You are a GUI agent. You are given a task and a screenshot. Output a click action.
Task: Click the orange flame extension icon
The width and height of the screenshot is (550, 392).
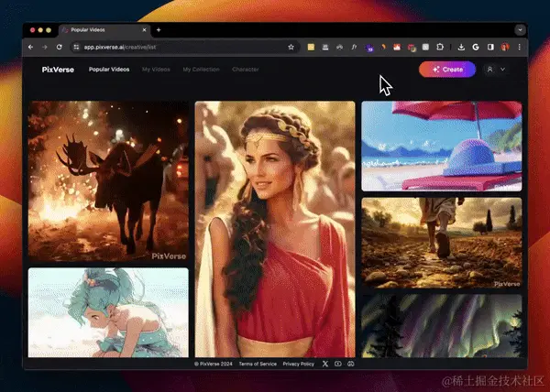pos(383,47)
